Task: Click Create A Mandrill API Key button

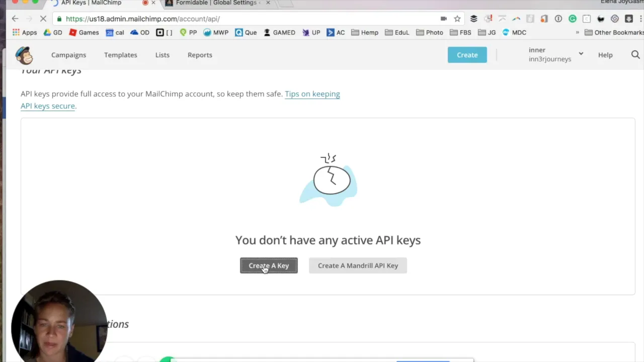Action: point(358,265)
